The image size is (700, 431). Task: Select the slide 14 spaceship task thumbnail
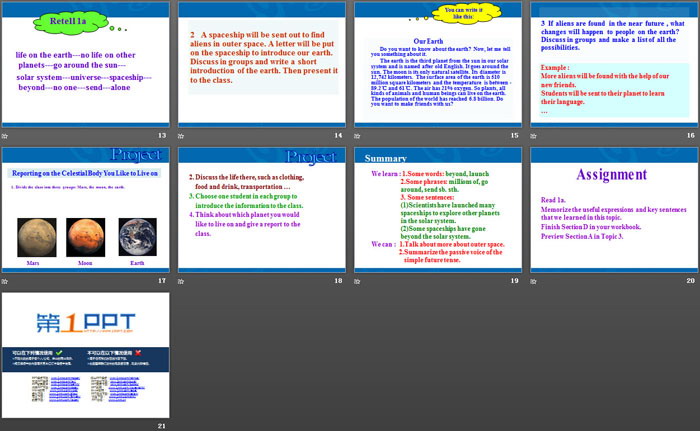coord(262,63)
